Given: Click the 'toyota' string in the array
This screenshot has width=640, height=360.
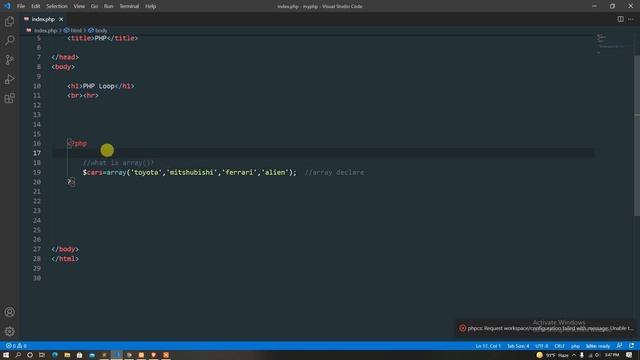Looking at the screenshot, I should pos(147,173).
